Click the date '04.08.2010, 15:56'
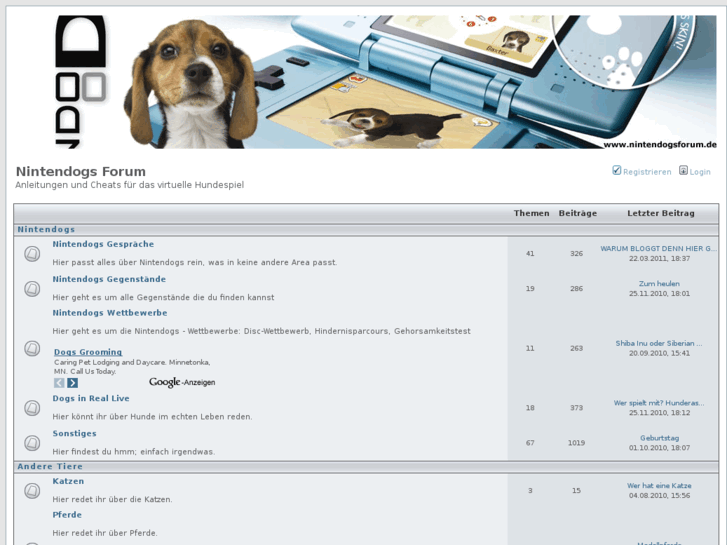This screenshot has height=545, width=727. click(x=659, y=496)
